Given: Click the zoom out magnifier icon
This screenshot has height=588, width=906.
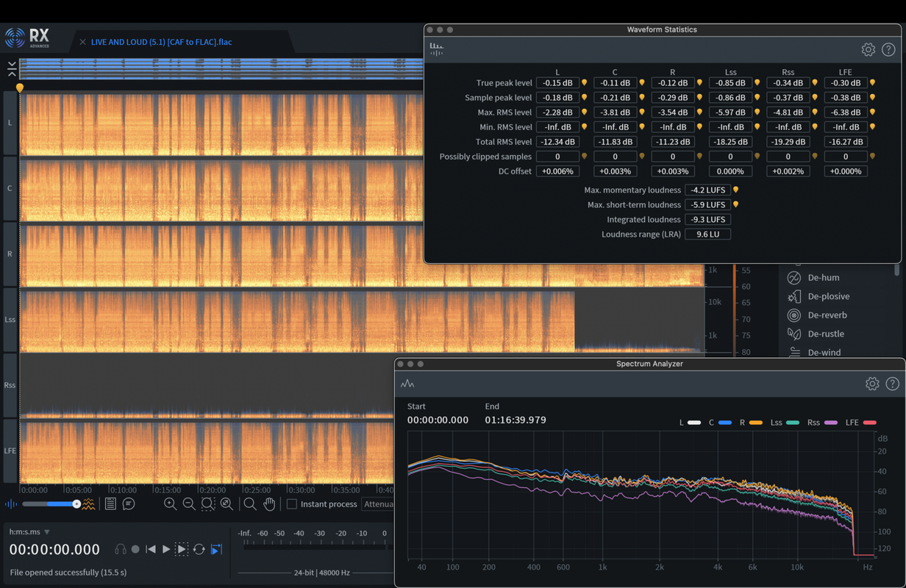Looking at the screenshot, I should 189,503.
